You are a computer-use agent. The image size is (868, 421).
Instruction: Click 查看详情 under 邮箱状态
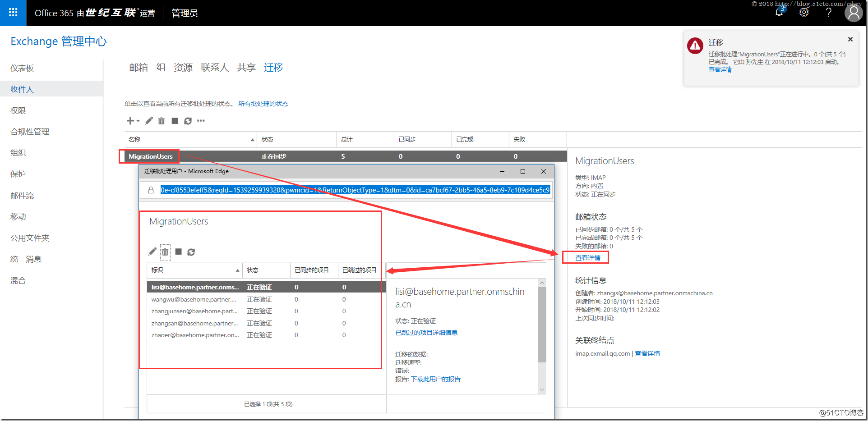(588, 258)
